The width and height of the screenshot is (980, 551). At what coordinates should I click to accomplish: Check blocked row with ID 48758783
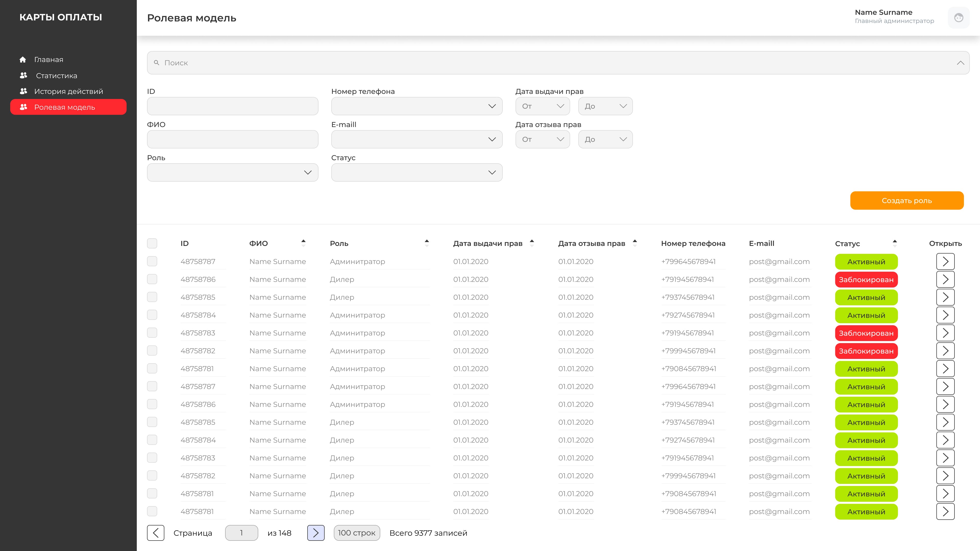click(x=152, y=333)
